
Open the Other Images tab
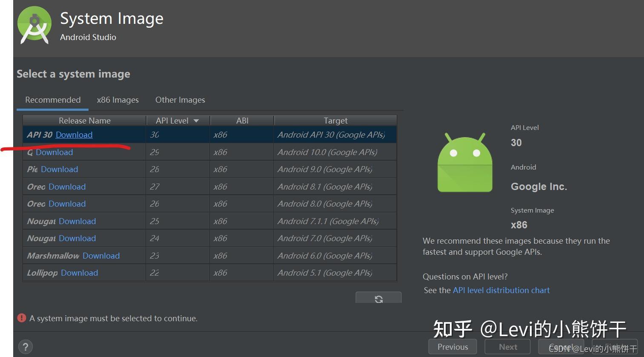tap(180, 100)
